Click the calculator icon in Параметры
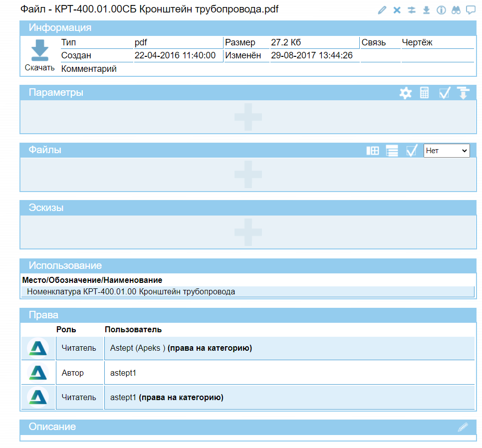 (424, 93)
